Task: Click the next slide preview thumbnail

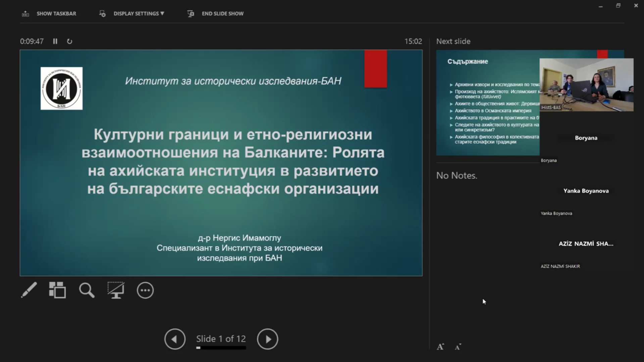Action: tap(487, 102)
